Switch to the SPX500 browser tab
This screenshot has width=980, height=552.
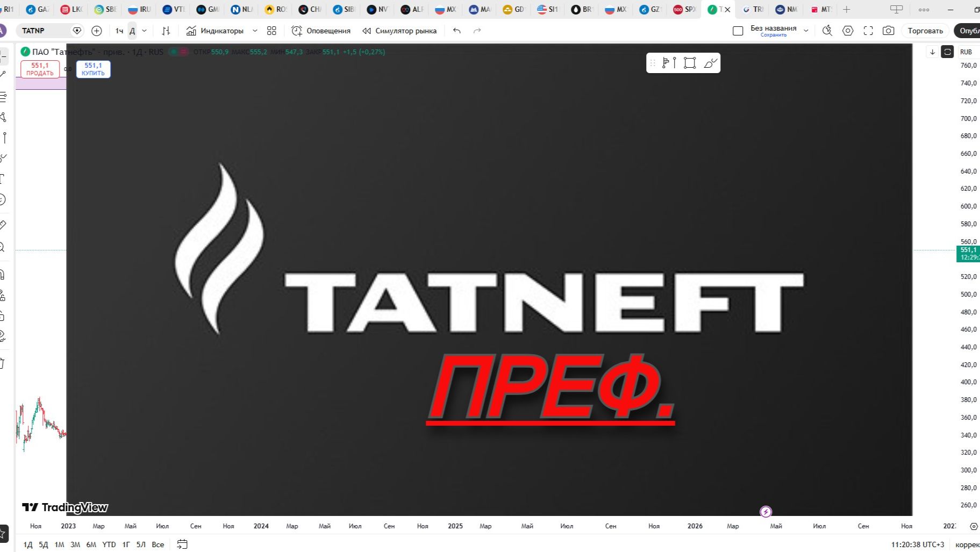tap(683, 9)
